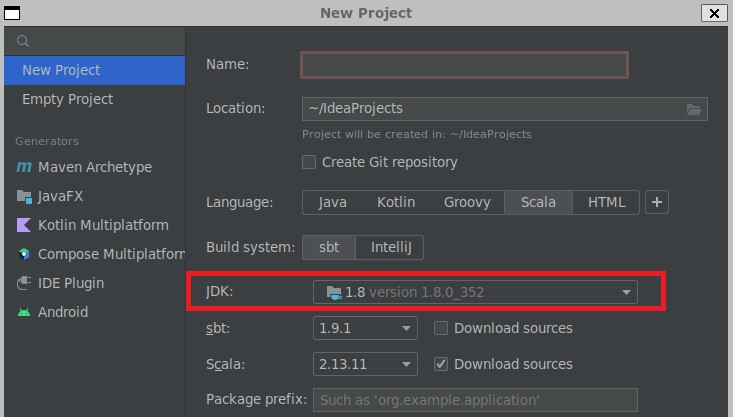Click the Kotlin Multiplatform logo icon
This screenshot has height=417, width=733.
24,225
